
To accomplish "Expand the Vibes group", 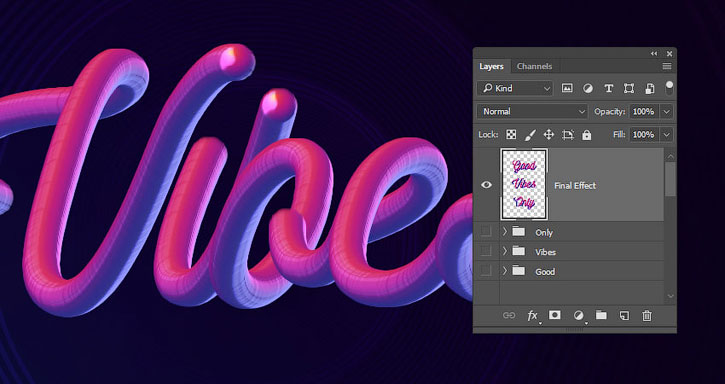I will tap(505, 251).
